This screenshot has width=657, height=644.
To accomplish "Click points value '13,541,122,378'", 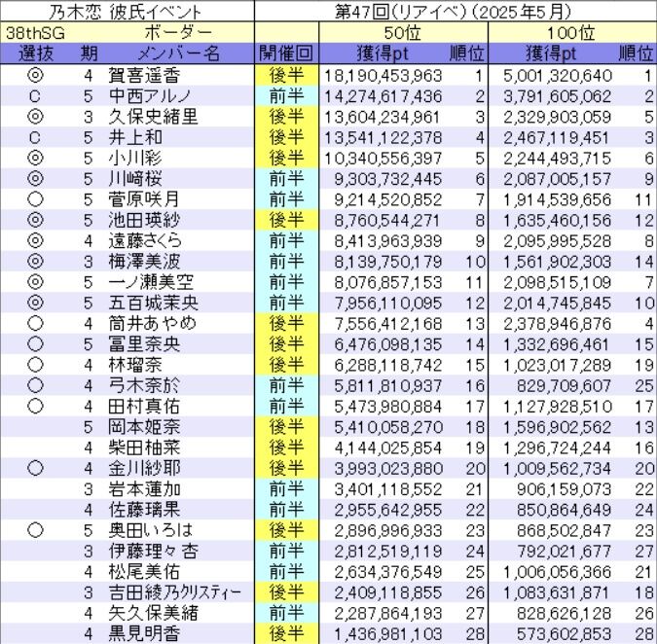I will coord(383,138).
